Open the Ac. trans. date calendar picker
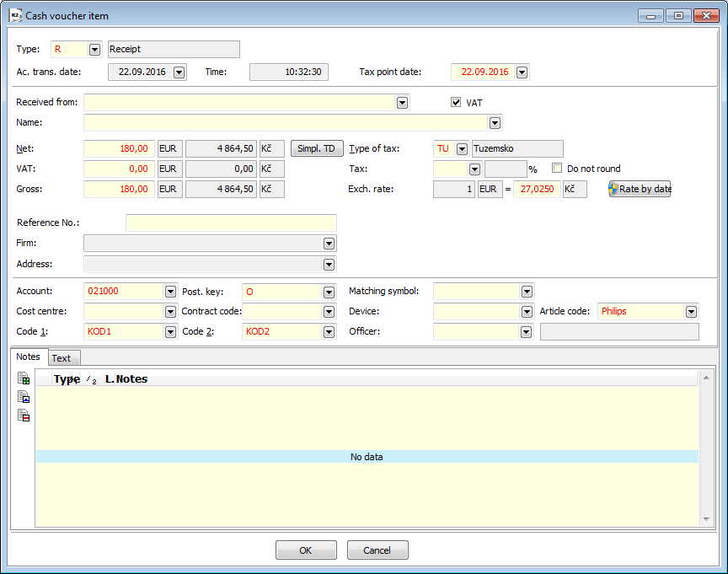Viewport: 728px width, 574px height. (179, 72)
